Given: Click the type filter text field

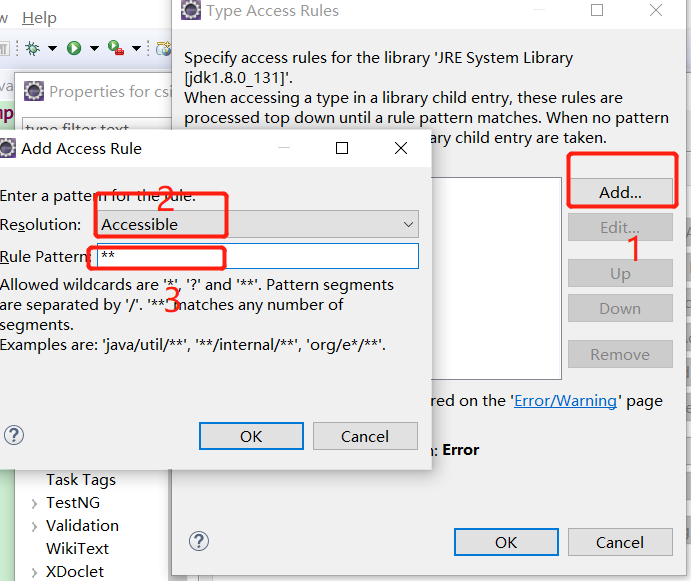Looking at the screenshot, I should [x=97, y=123].
